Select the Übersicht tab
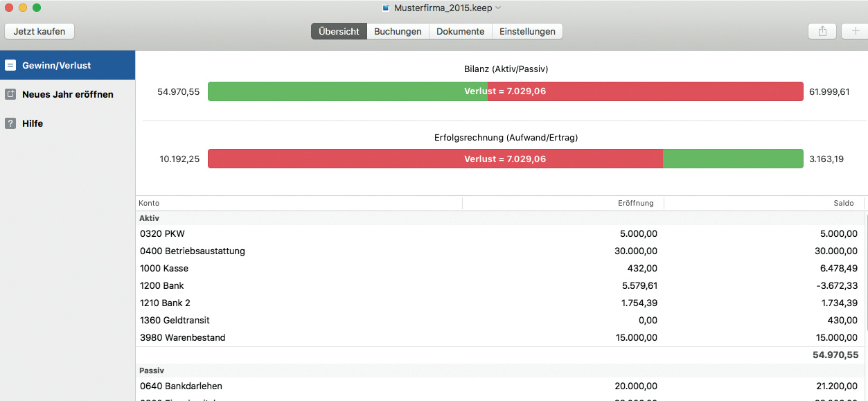868x401 pixels. click(x=339, y=31)
